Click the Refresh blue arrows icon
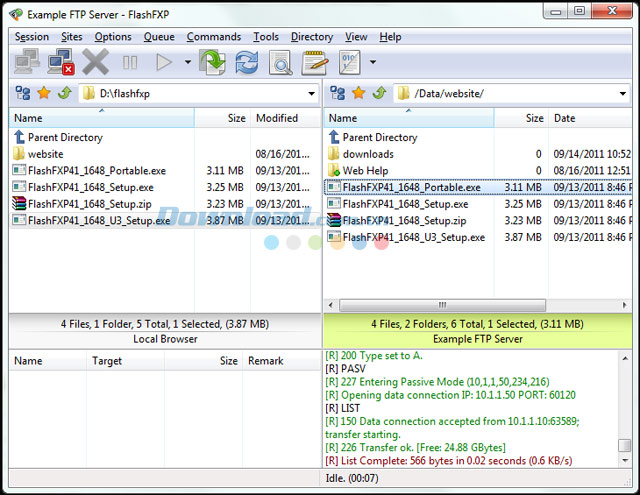 coord(246,63)
